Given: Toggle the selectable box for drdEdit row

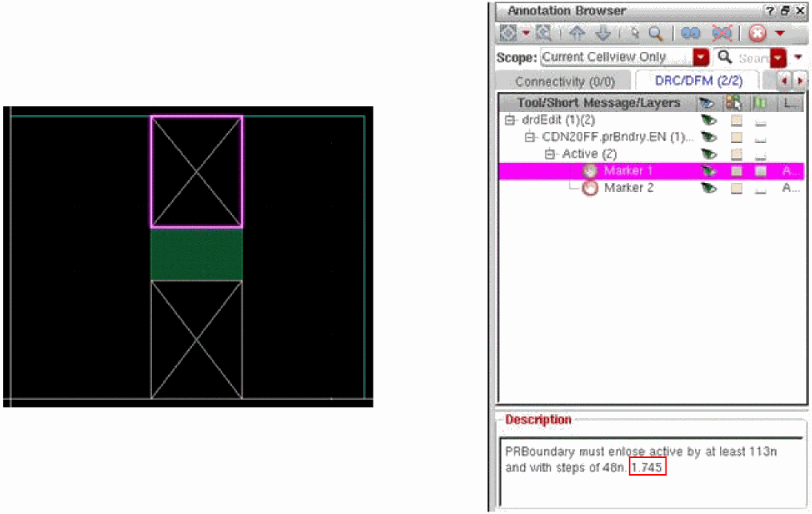Looking at the screenshot, I should point(736,121).
